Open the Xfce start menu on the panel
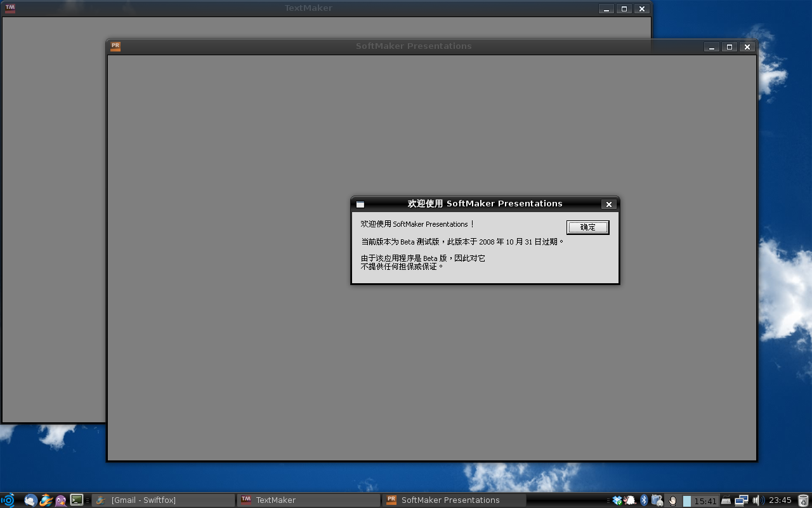This screenshot has width=812, height=508. (x=8, y=500)
